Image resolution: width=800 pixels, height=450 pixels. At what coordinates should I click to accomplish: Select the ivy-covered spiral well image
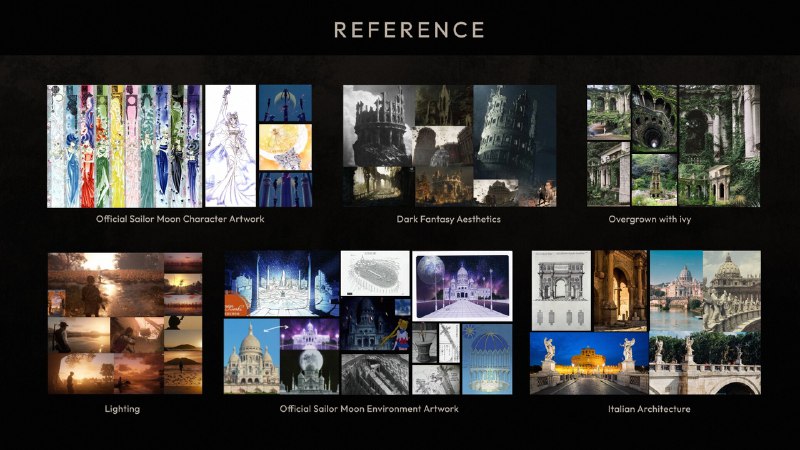click(x=654, y=118)
